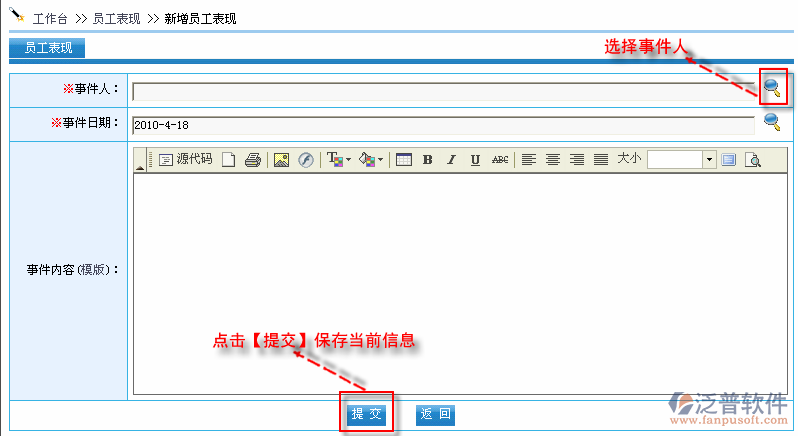Select the 员工表现 tab
Screen dimensions: 798x436
47,48
